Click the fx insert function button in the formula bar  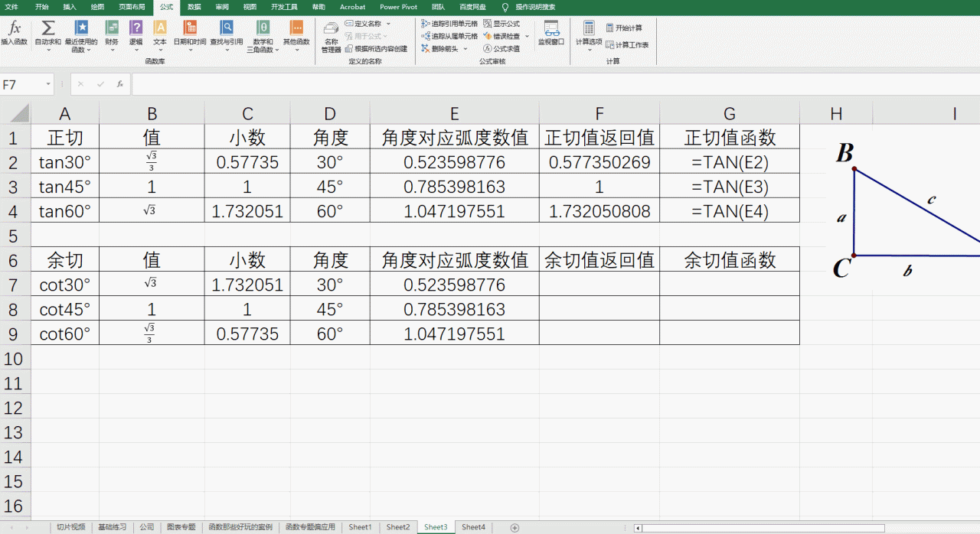pos(120,84)
